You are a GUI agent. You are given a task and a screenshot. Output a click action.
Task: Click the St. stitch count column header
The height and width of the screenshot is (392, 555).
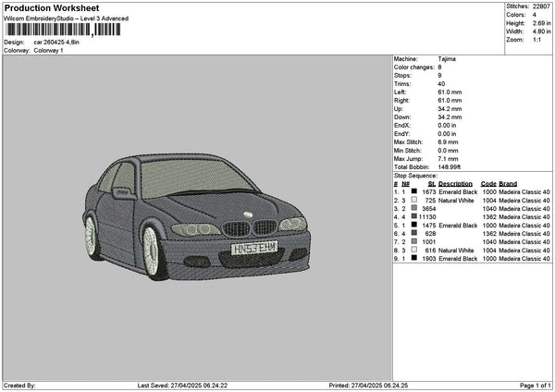click(431, 183)
